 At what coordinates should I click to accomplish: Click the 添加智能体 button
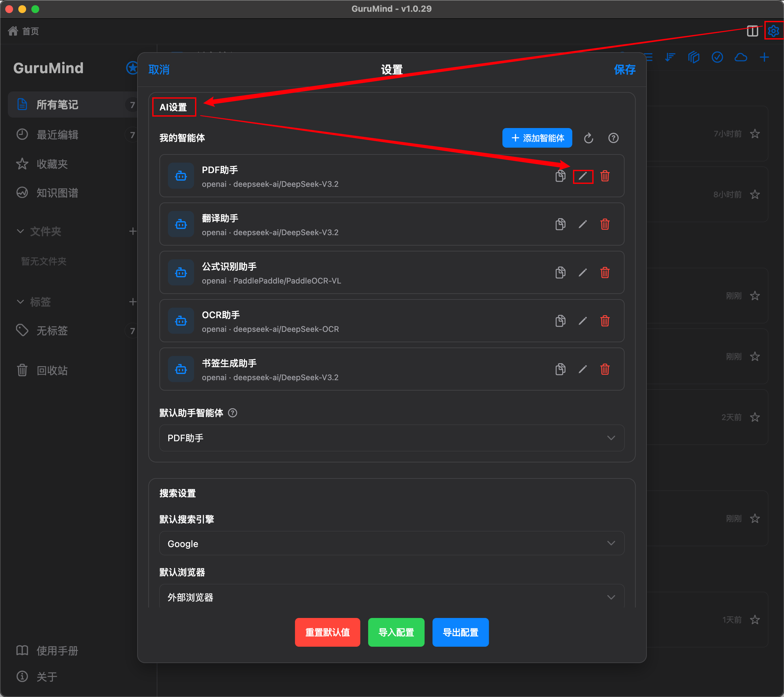[537, 138]
